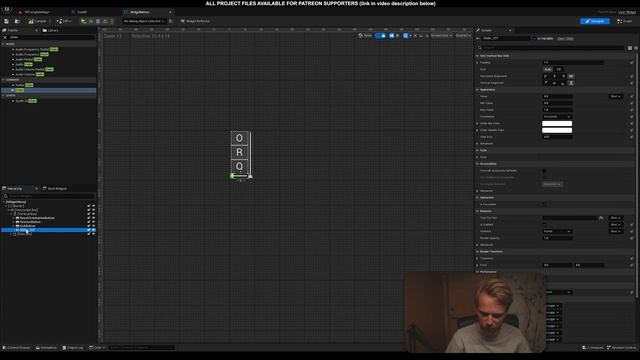Select Radial Slider under Common category
The height and width of the screenshot is (360, 640).
pos(22,85)
